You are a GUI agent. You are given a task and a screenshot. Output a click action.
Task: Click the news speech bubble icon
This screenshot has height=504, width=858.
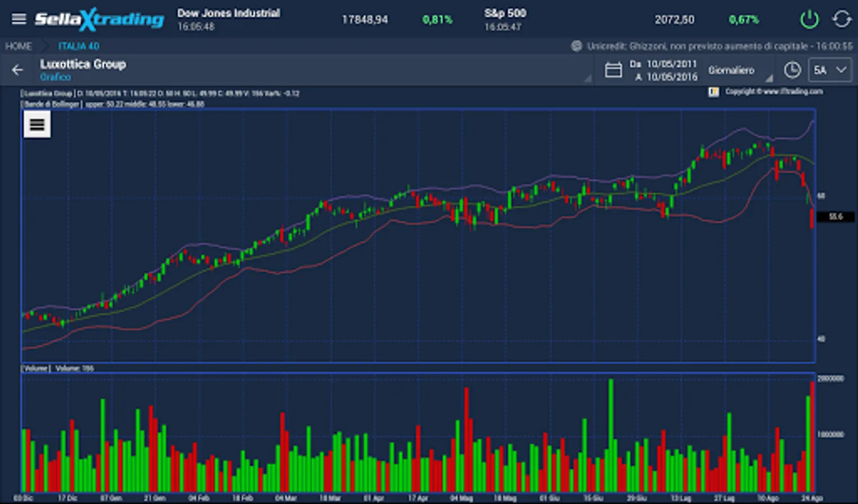coord(576,46)
